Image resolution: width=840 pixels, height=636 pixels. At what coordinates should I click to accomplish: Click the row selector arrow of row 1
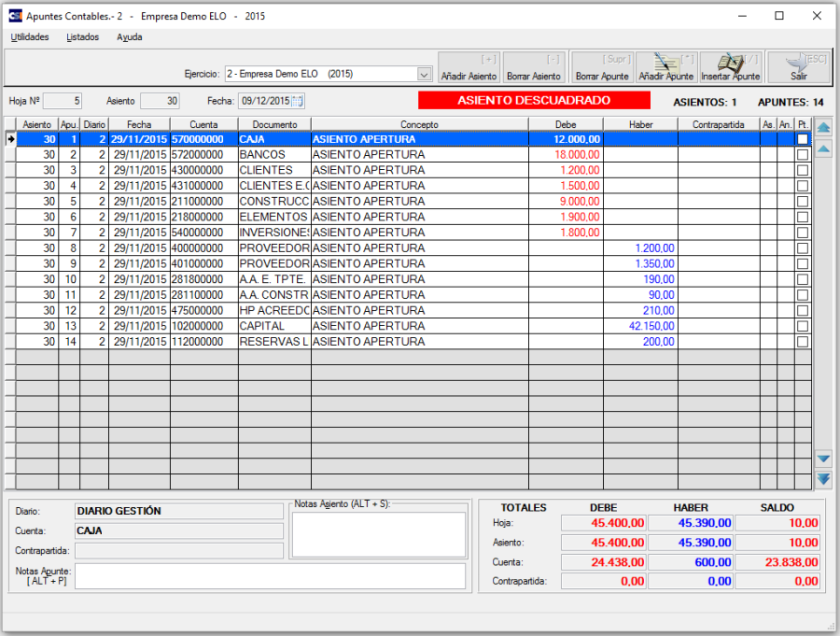click(x=10, y=139)
